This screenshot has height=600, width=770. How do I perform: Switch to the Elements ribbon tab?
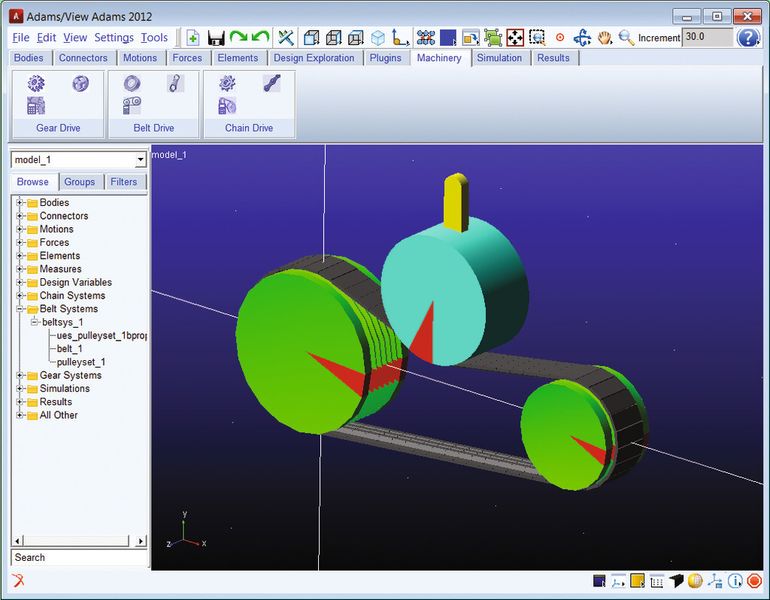point(238,58)
